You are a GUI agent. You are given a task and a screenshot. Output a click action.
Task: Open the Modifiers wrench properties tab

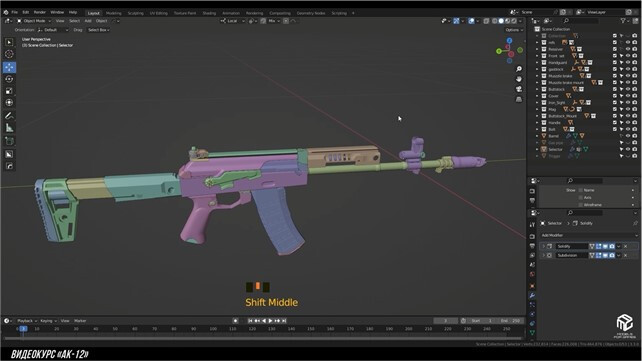coord(532,295)
